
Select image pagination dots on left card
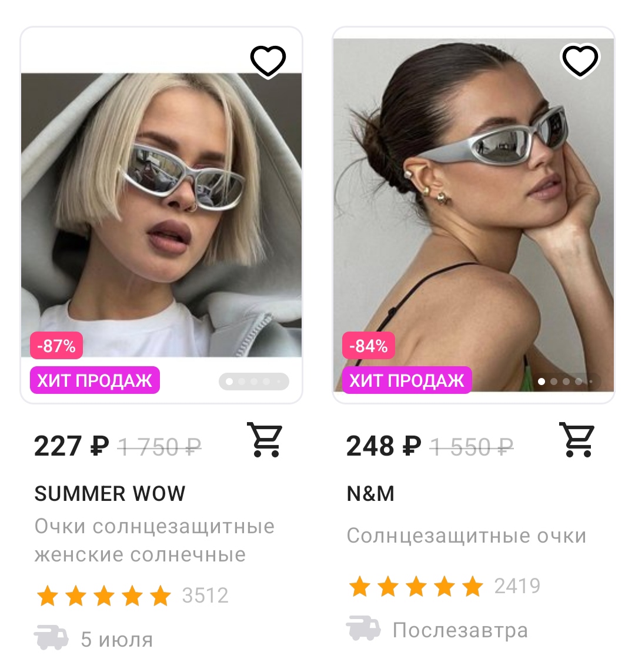click(253, 382)
